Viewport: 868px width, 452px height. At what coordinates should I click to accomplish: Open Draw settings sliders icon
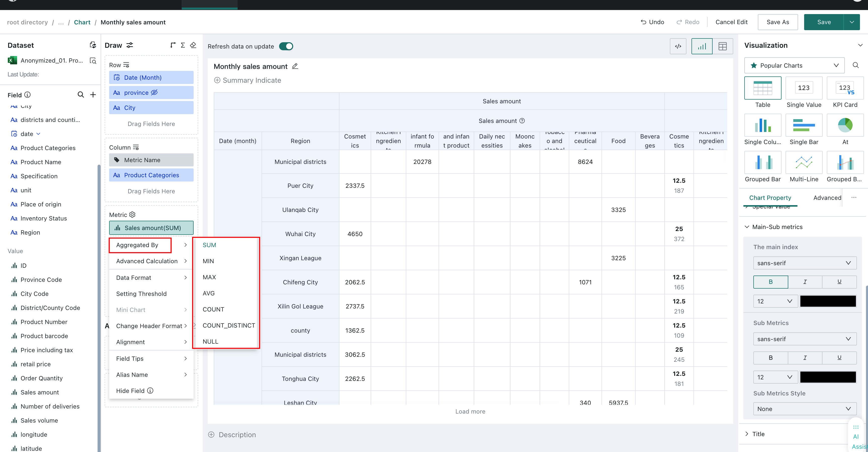click(x=130, y=45)
